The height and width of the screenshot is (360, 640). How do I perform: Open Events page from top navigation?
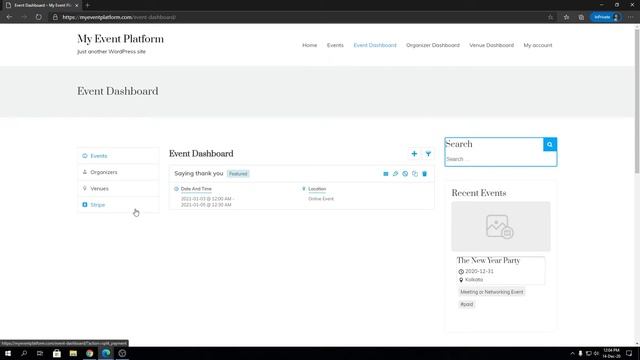(335, 45)
